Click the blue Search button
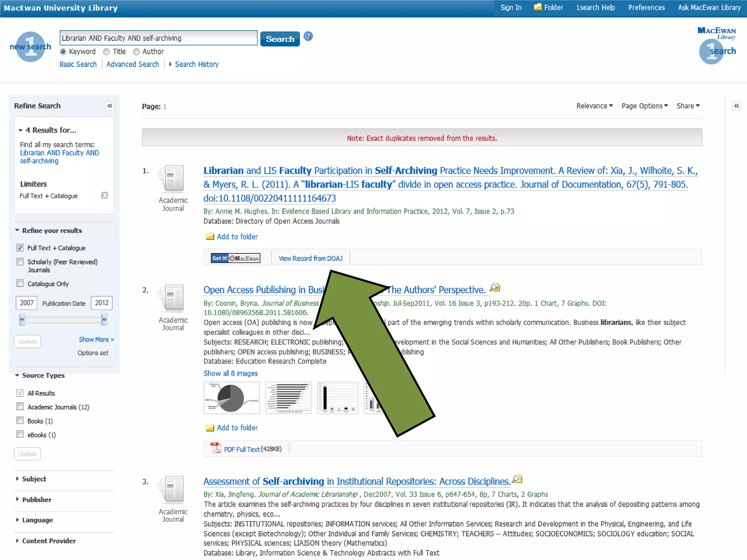Screen dimensions: 747x560 point(280,39)
